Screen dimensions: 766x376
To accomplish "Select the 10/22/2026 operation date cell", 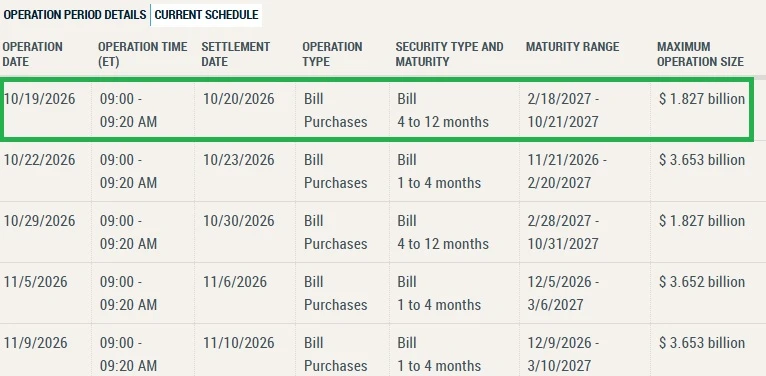I will pyautogui.click(x=40, y=160).
